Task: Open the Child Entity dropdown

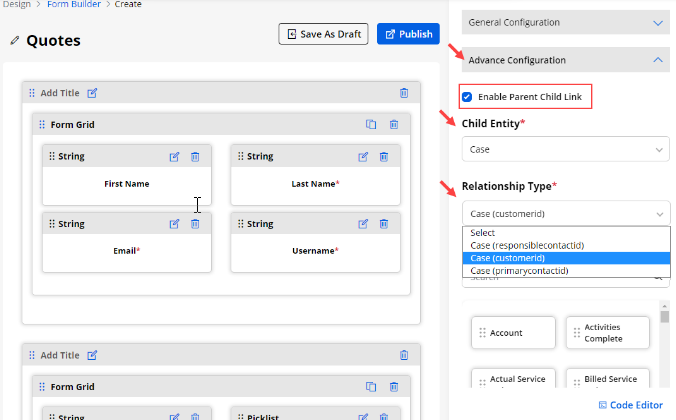Action: (x=564, y=149)
